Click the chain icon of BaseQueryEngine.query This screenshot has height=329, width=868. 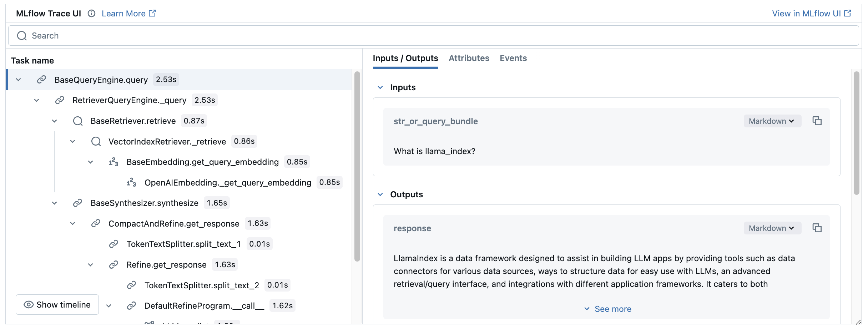click(x=41, y=80)
